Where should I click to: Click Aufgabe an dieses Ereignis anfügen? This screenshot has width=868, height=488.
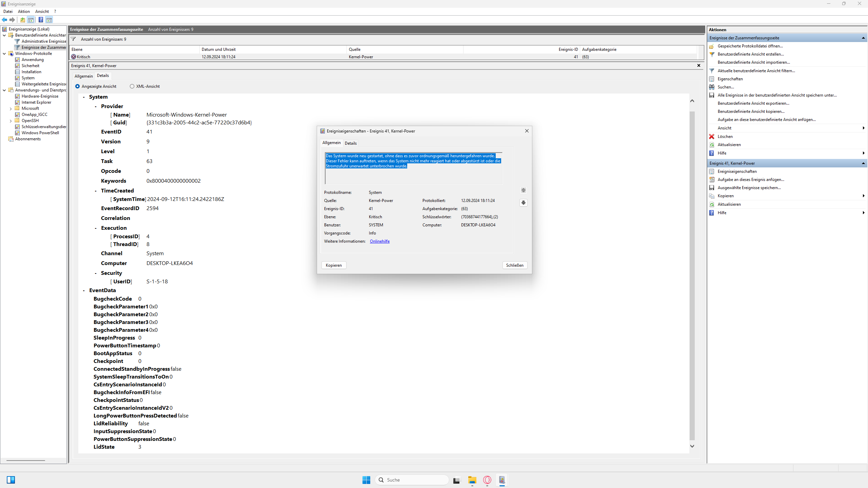pyautogui.click(x=751, y=179)
